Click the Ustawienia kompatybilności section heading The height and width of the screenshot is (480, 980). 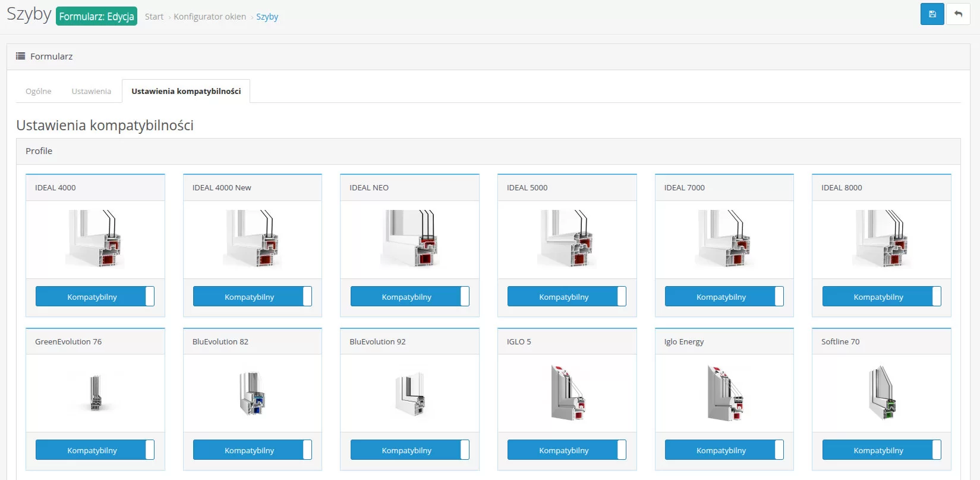pos(105,126)
